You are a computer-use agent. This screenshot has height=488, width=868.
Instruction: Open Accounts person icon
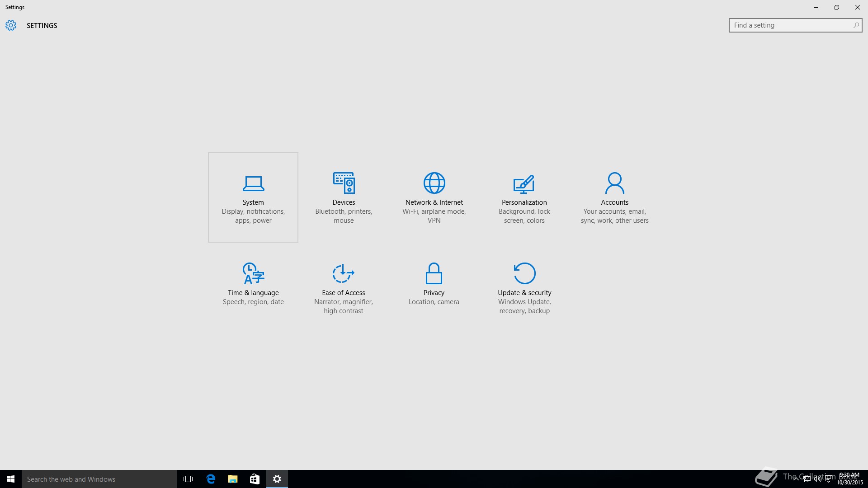(x=614, y=183)
